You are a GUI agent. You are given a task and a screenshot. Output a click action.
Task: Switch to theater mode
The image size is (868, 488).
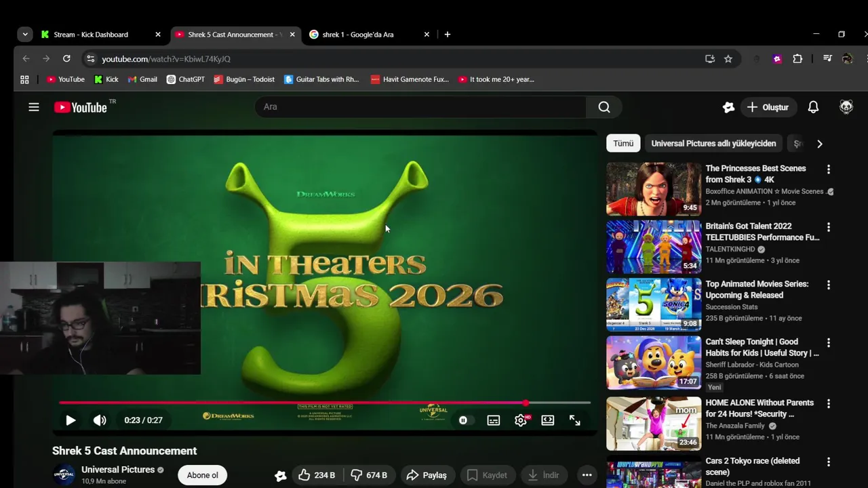pos(548,420)
